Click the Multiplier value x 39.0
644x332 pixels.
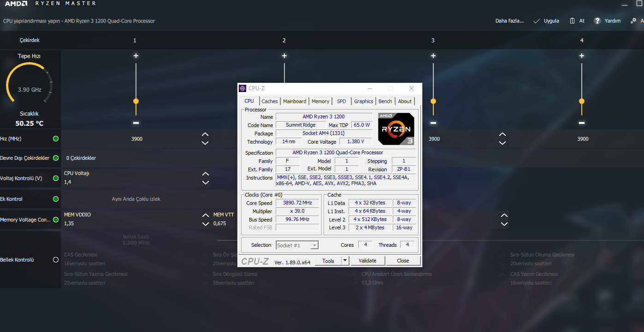[x=297, y=211]
